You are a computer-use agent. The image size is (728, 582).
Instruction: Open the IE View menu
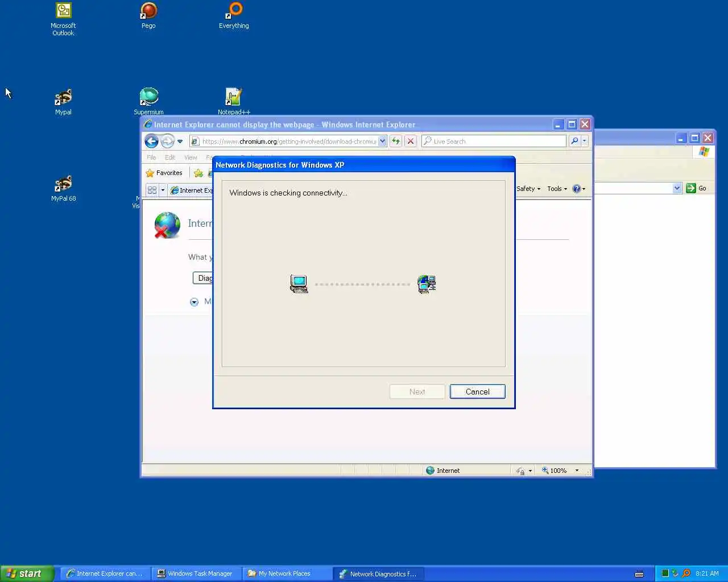point(191,157)
